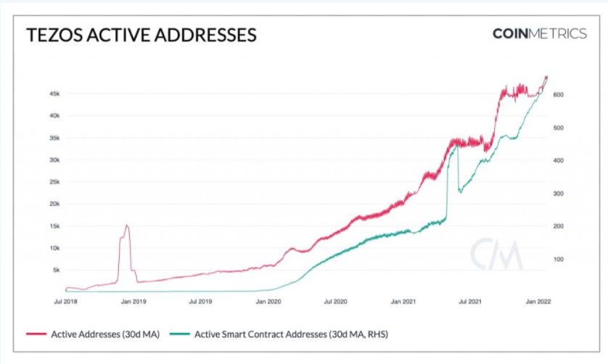The height and width of the screenshot is (364, 608).
Task: Click the 600 right axis label
Action: point(559,94)
